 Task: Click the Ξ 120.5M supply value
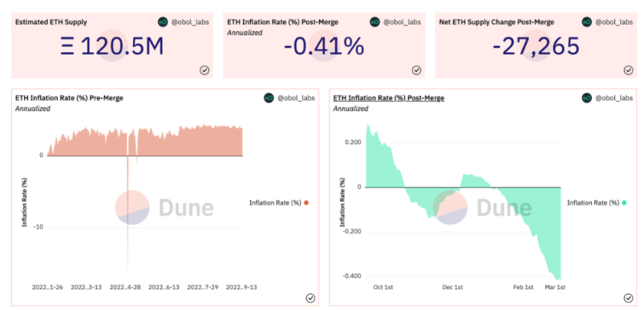pyautogui.click(x=112, y=46)
